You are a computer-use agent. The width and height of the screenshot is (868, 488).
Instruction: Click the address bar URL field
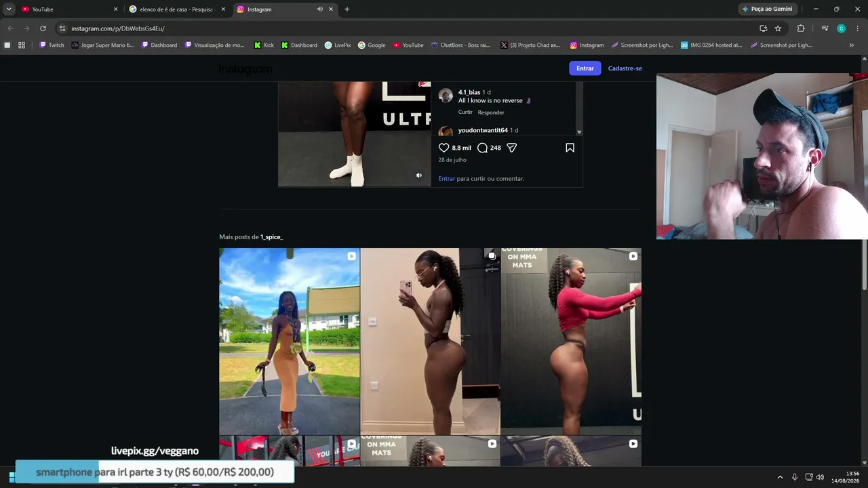tap(407, 28)
